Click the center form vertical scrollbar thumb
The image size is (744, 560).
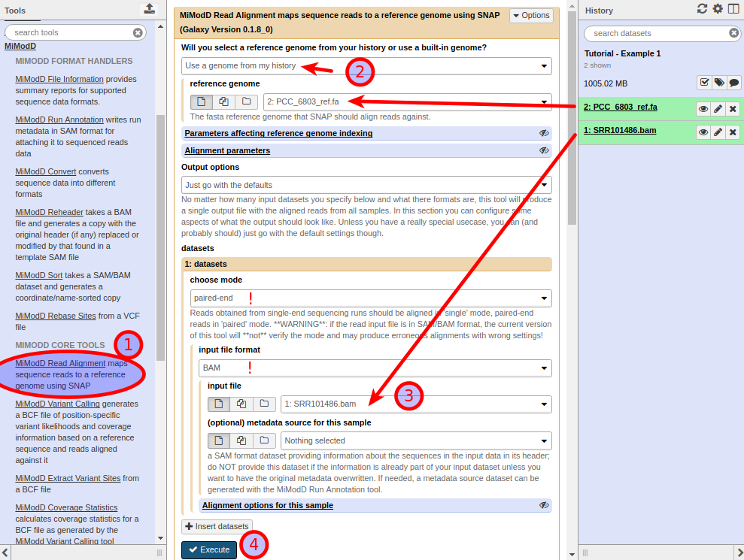pos(572,117)
